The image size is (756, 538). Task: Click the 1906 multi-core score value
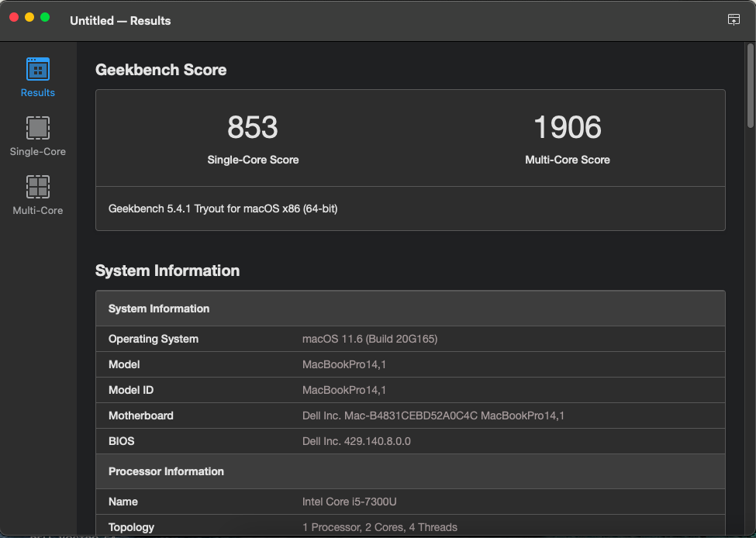point(568,127)
